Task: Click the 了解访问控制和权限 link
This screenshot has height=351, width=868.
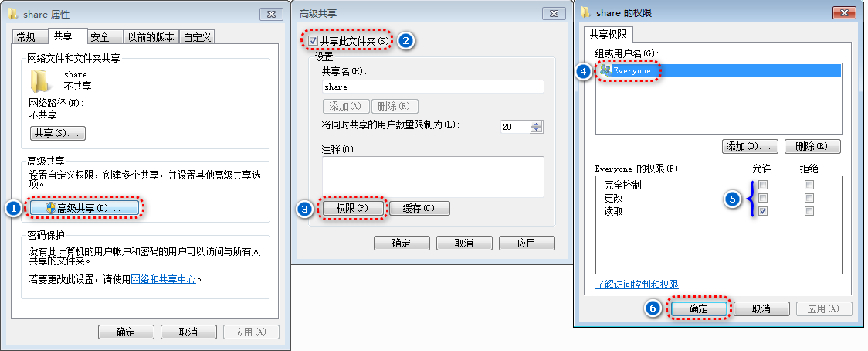Action: pos(636,285)
